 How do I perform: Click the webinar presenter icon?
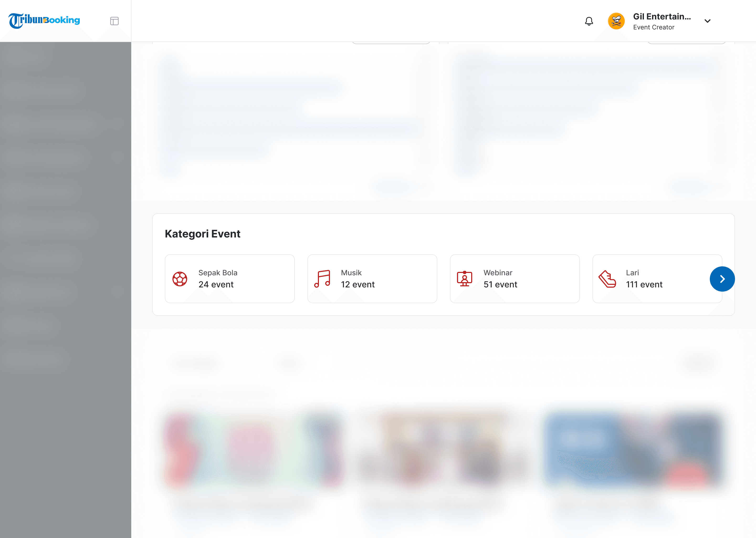point(464,279)
